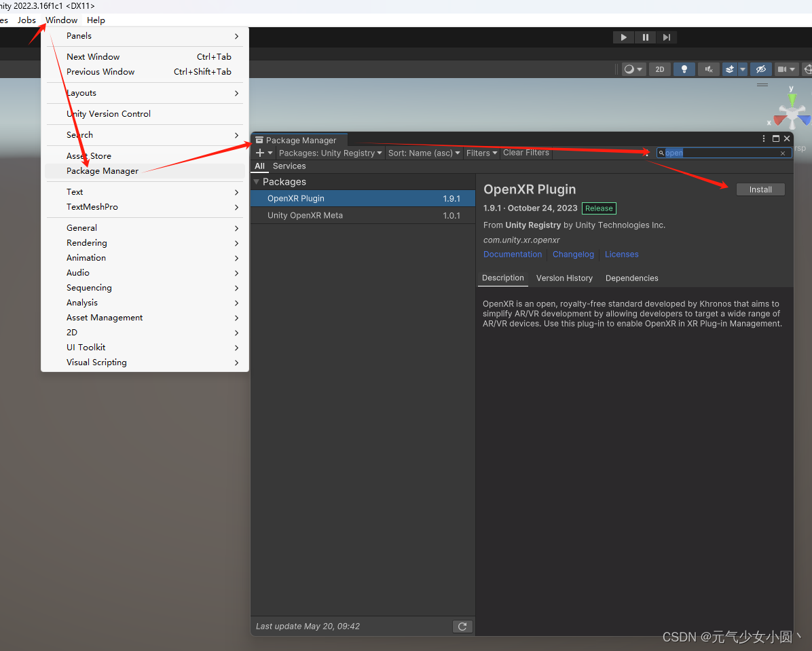
Task: Expand the Animation submenu
Action: (145, 258)
